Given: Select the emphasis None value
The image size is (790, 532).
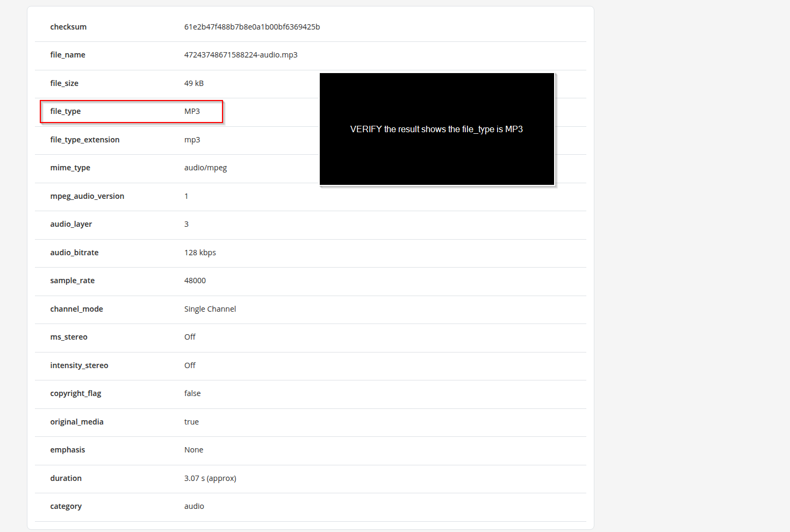Looking at the screenshot, I should click(193, 450).
